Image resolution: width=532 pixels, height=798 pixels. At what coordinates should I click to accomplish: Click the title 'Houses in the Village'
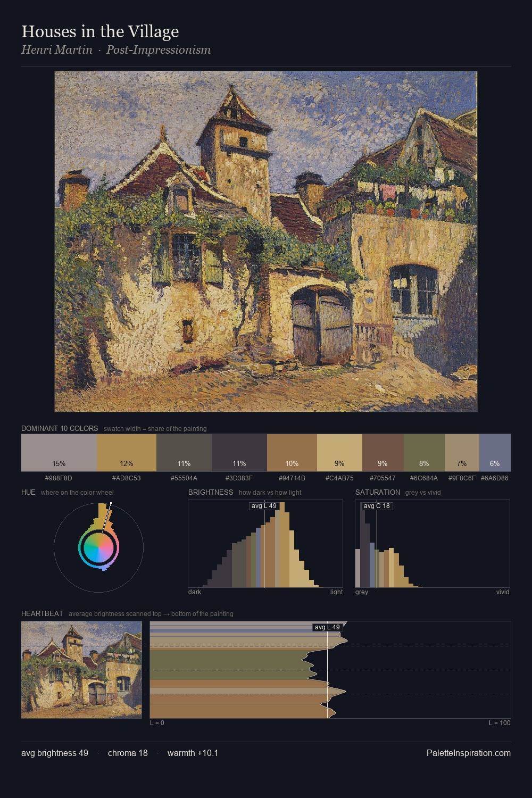point(100,31)
